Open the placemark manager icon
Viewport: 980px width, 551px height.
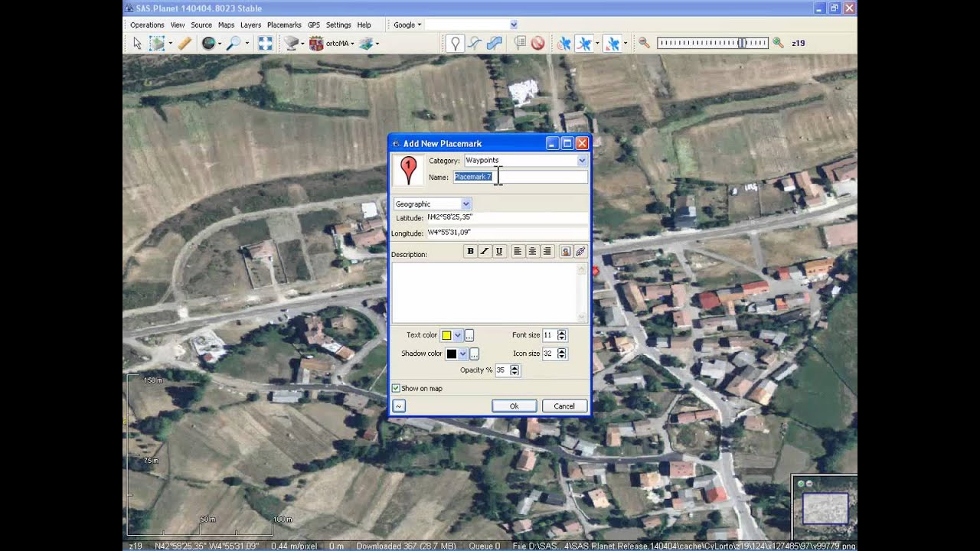click(521, 44)
